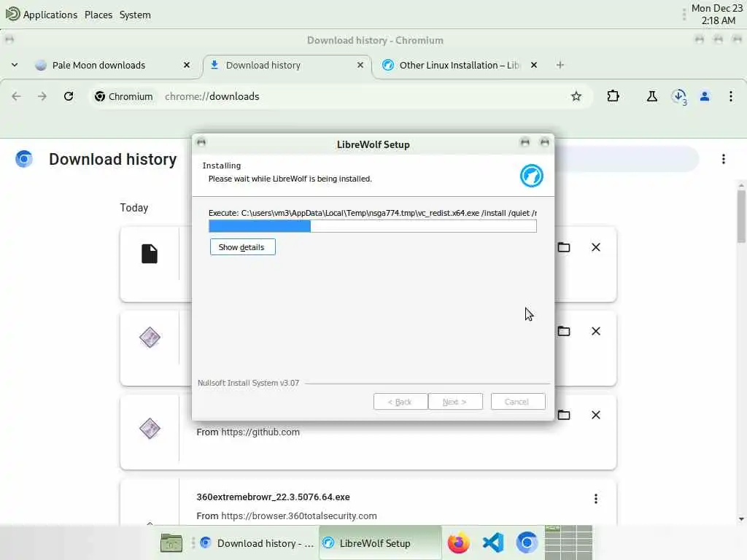Launch Visual Studio Code from the panel
The width and height of the screenshot is (747, 560).
click(493, 542)
